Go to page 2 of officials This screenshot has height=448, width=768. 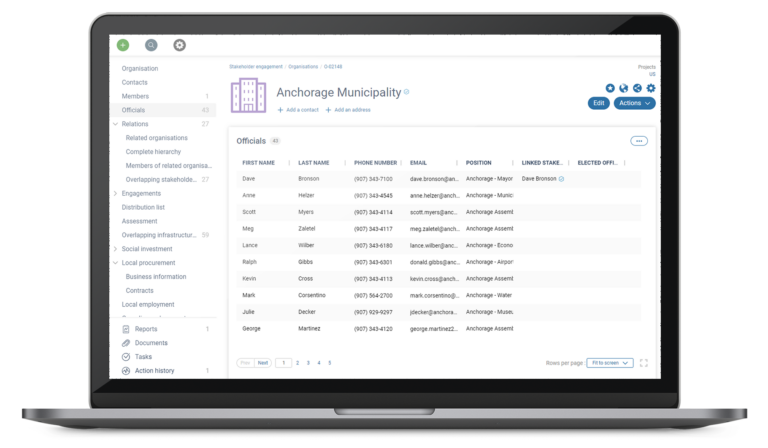point(297,363)
